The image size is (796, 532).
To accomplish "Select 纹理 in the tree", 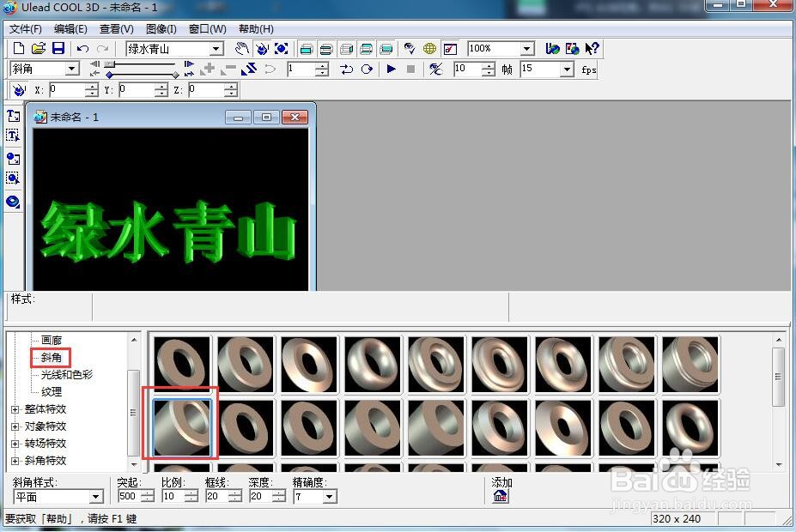I will coord(52,392).
